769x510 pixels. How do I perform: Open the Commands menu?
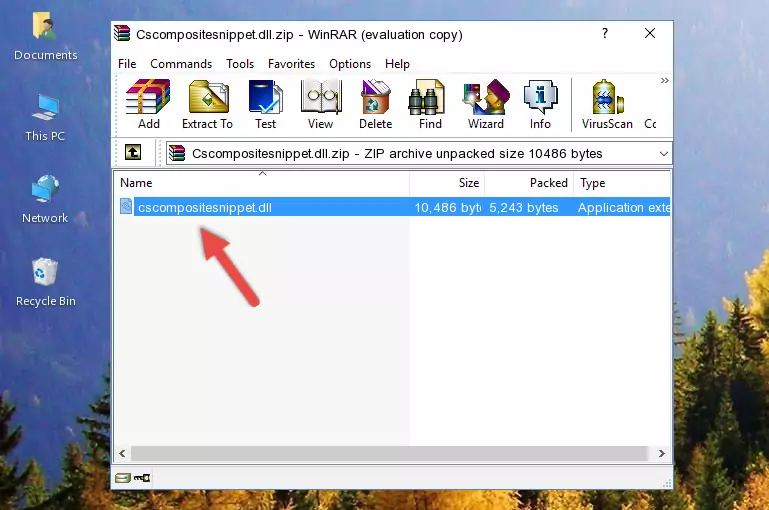(x=181, y=64)
